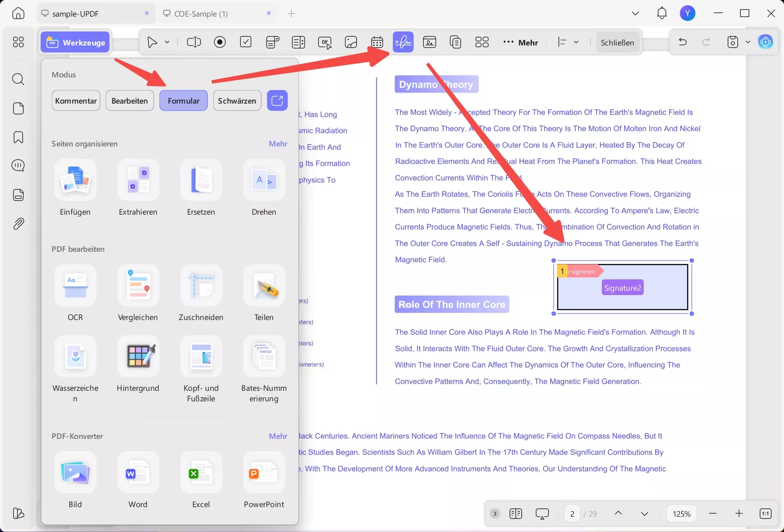The width and height of the screenshot is (784, 532).
Task: Click the duplicate fields across pages icon
Action: (x=456, y=42)
